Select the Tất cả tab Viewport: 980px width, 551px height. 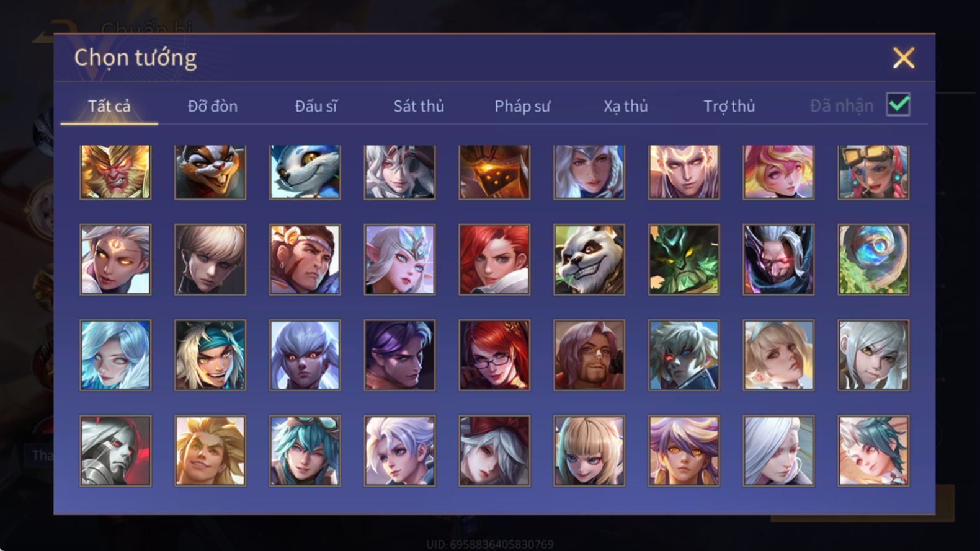[109, 106]
